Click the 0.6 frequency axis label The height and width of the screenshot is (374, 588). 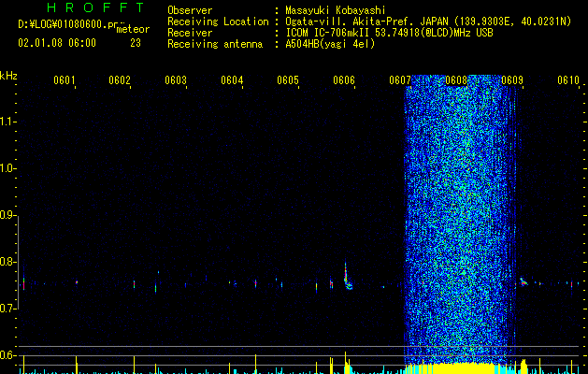click(x=7, y=355)
